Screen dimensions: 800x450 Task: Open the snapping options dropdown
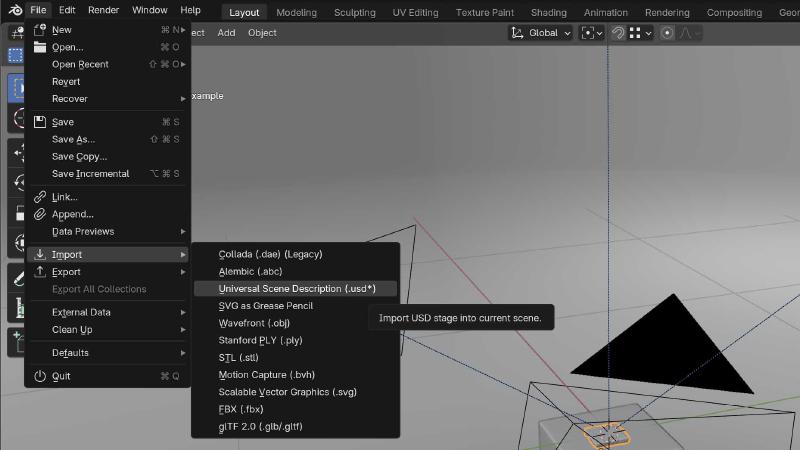tap(641, 33)
